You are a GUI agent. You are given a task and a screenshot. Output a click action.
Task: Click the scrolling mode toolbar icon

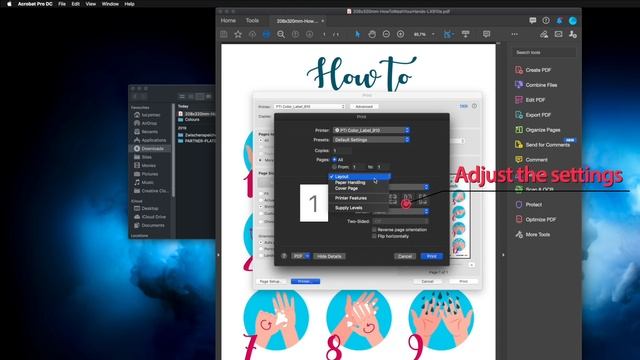pos(465,34)
